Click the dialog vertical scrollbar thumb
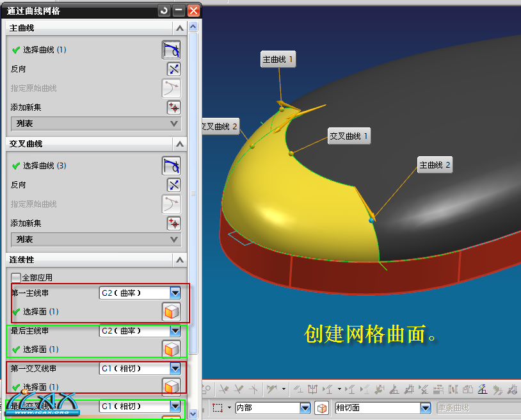This screenshot has width=521, height=420. tap(193, 193)
